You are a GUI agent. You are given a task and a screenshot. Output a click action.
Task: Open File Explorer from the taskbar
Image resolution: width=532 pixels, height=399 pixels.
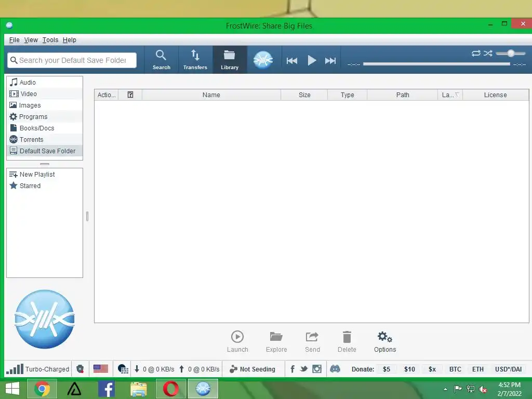[x=138, y=389]
